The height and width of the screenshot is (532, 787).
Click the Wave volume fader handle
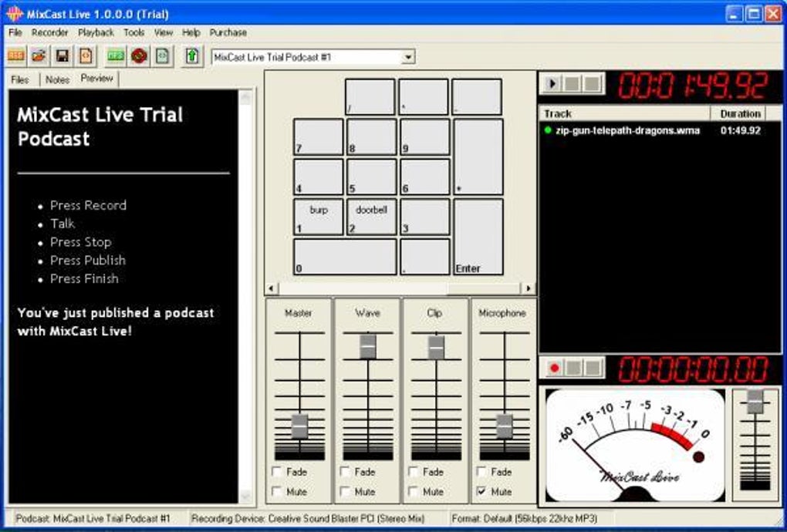pyautogui.click(x=368, y=346)
